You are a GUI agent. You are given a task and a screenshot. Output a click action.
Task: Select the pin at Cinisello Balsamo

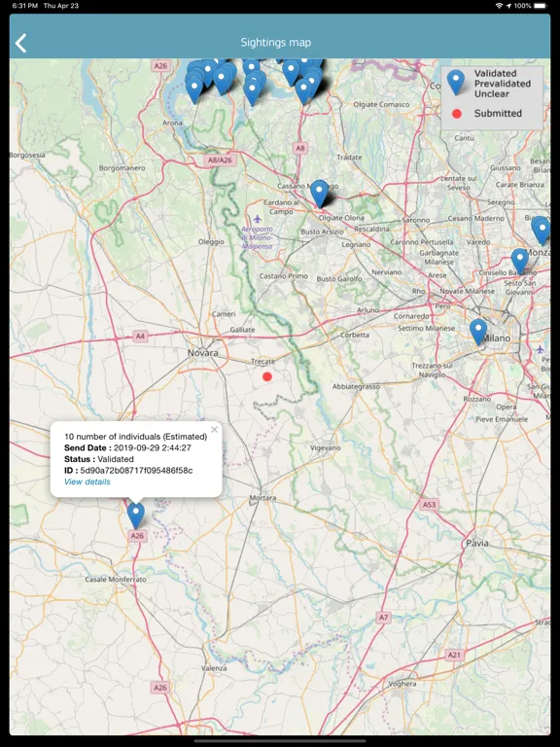click(x=519, y=261)
